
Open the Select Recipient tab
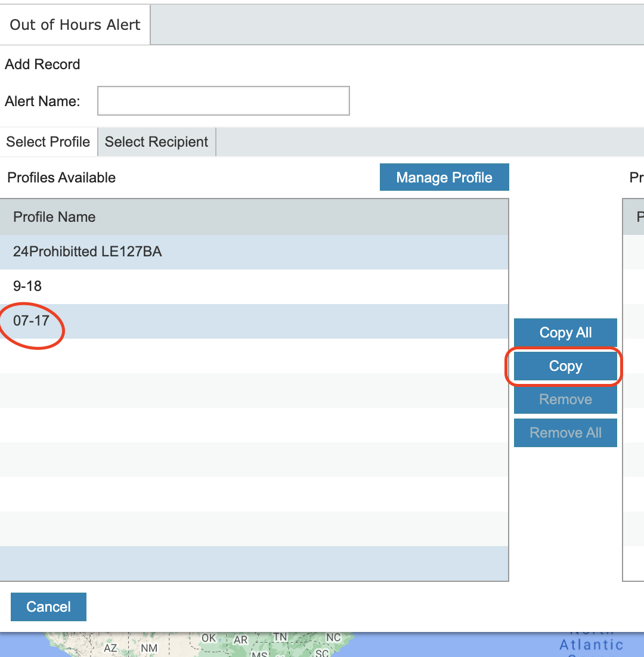point(156,142)
